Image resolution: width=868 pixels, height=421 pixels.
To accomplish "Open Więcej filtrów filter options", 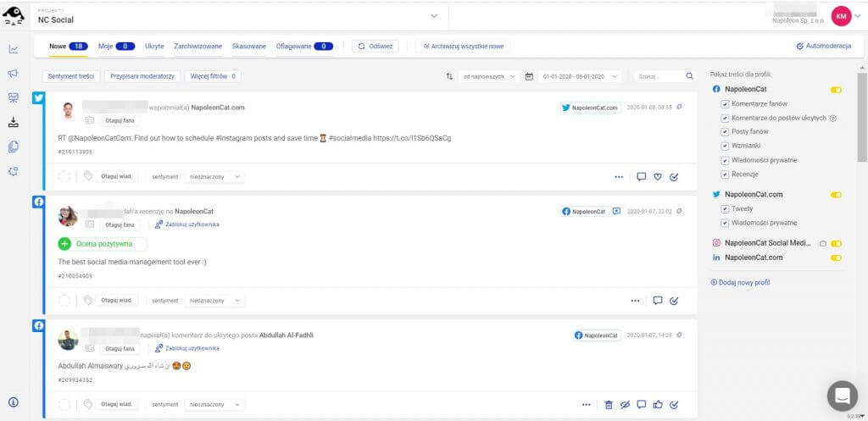I will point(213,76).
